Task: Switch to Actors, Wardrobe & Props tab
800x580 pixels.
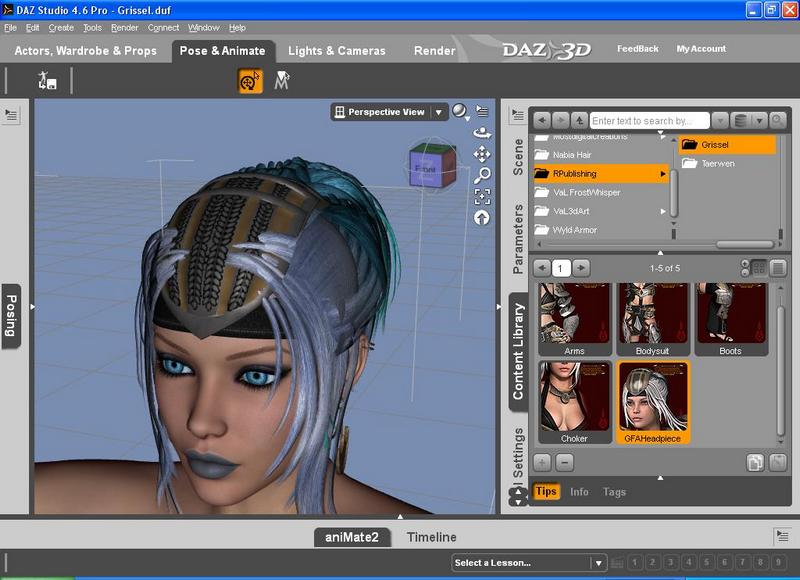Action: [x=85, y=51]
